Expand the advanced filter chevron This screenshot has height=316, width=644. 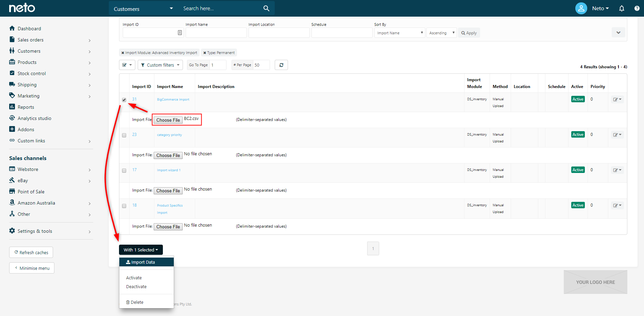(618, 33)
